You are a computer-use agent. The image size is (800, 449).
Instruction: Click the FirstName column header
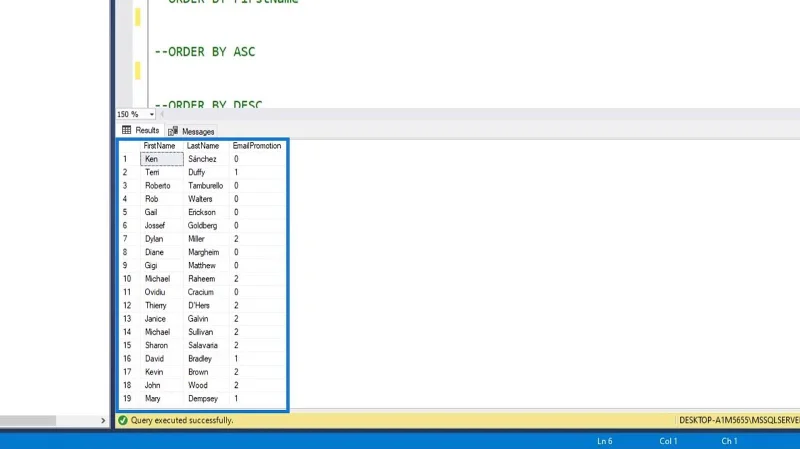coord(162,145)
